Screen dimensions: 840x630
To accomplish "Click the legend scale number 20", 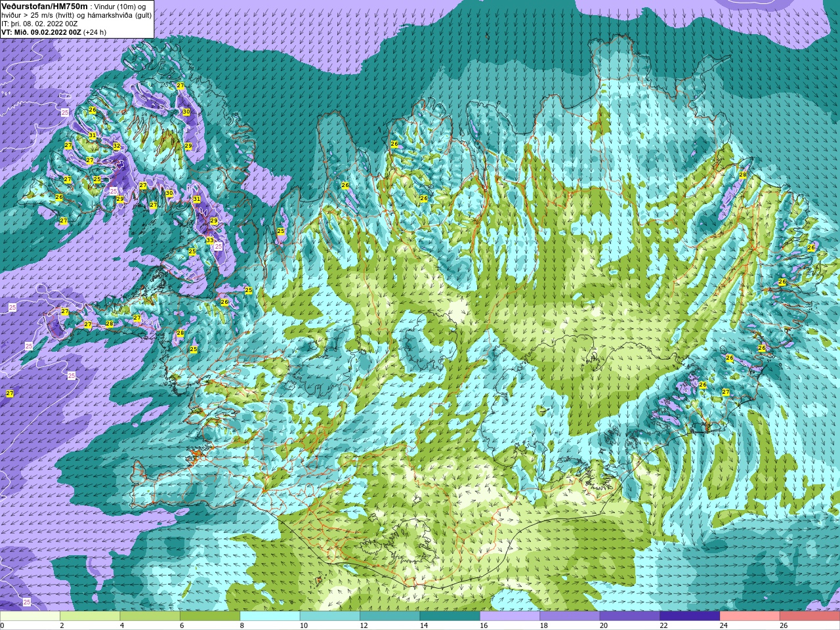I will 604,625.
